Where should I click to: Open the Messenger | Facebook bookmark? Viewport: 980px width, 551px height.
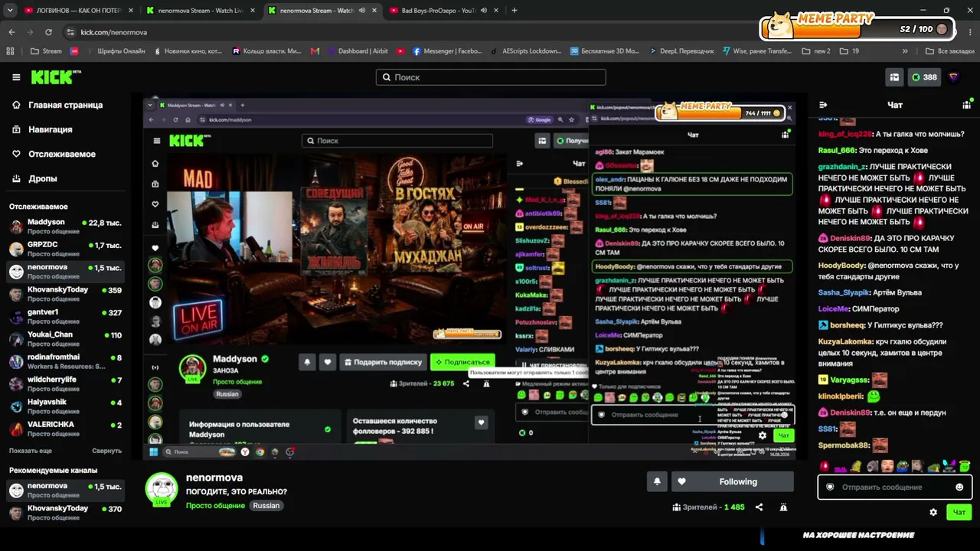(x=447, y=51)
